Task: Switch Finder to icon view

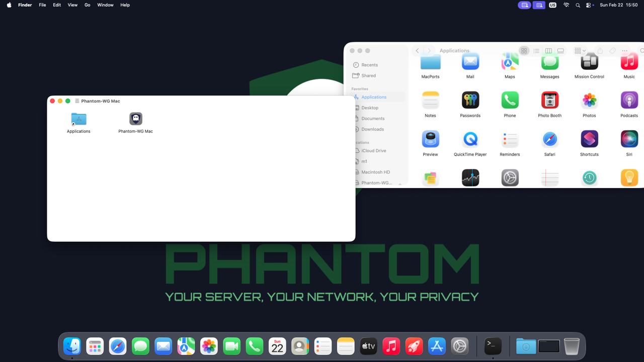Action: (x=524, y=51)
